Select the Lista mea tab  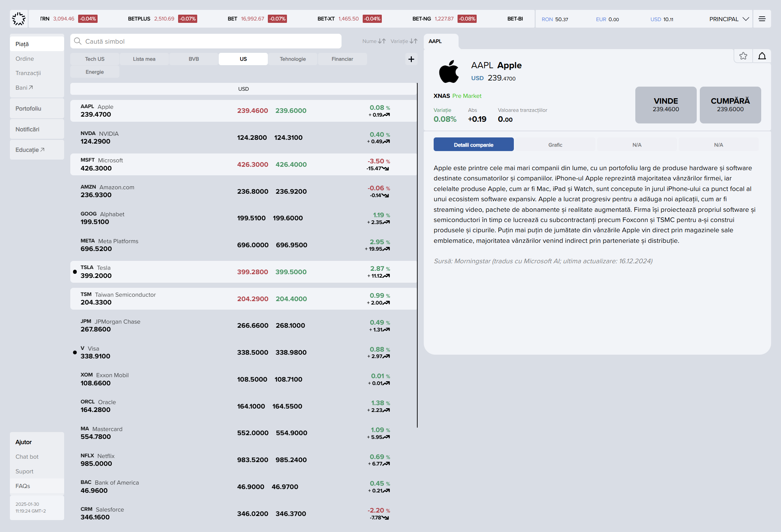(144, 59)
